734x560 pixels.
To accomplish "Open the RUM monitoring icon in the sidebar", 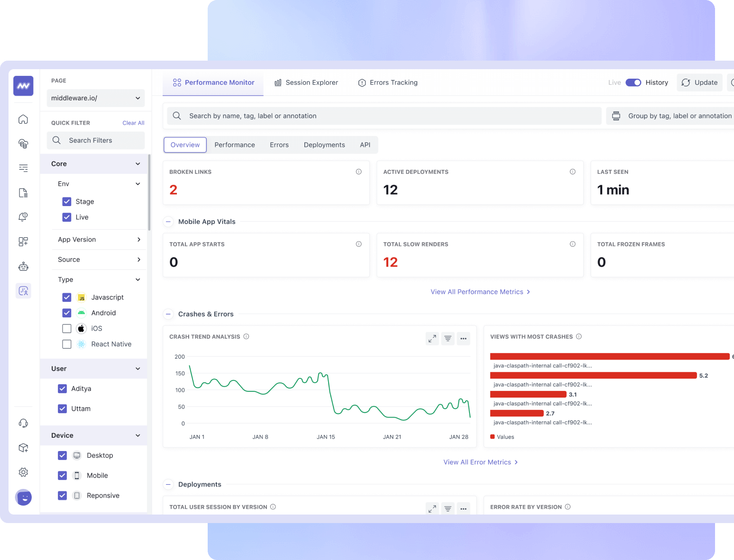I will coord(23,290).
